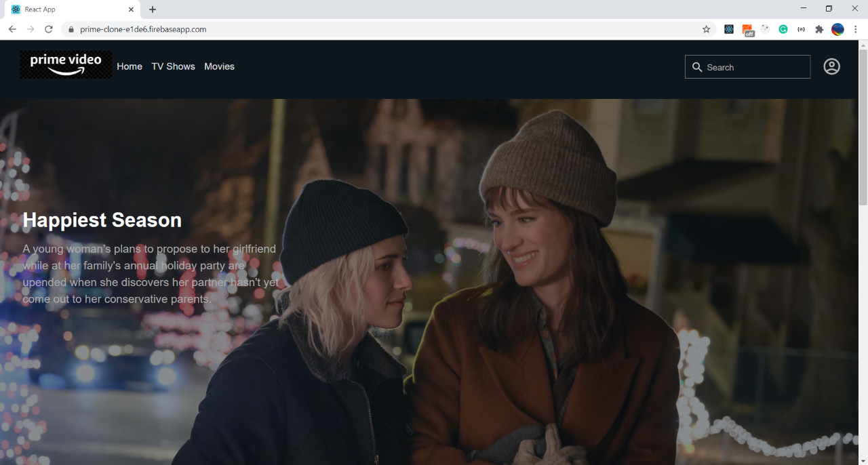Click the magnifier icon in search box
Image resolution: width=868 pixels, height=465 pixels.
click(697, 67)
